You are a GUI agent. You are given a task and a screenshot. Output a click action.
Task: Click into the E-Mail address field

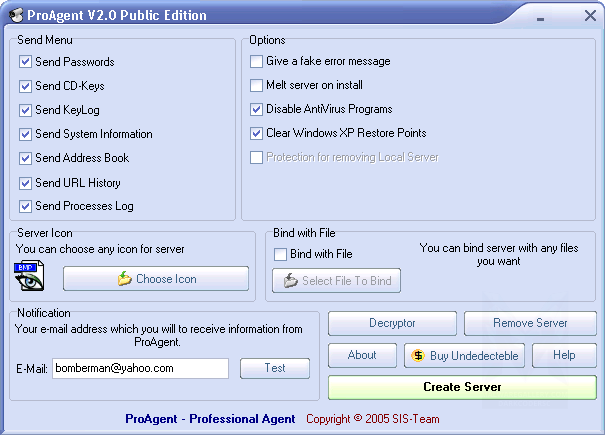coord(140,368)
